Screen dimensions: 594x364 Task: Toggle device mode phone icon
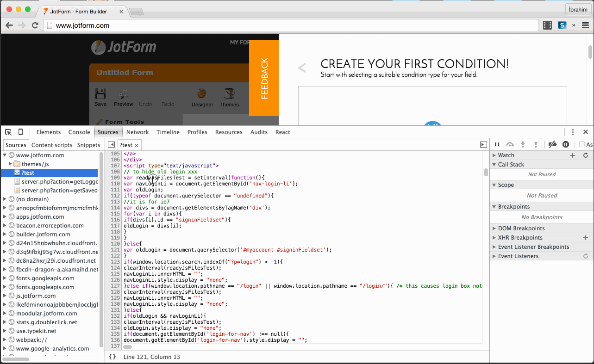tap(20, 132)
